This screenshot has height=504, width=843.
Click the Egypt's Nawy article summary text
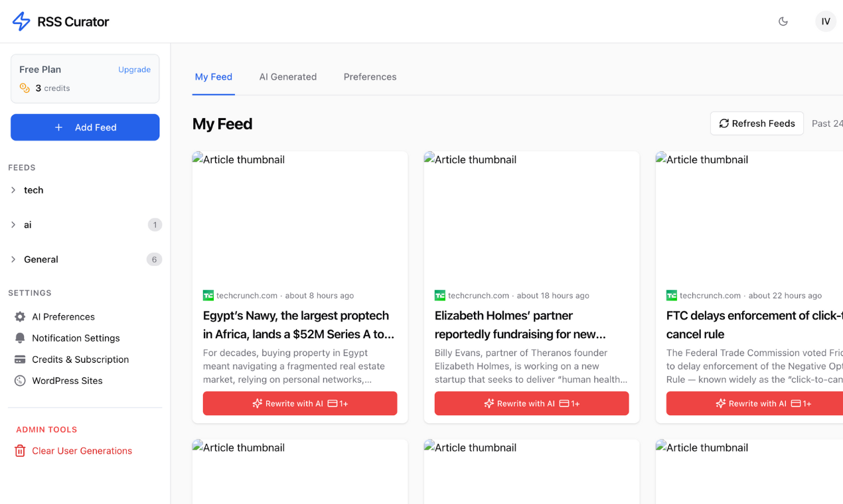295,366
